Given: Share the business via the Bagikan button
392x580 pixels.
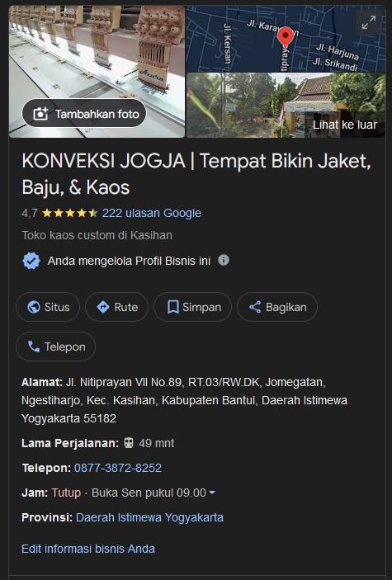Looking at the screenshot, I should (x=277, y=307).
